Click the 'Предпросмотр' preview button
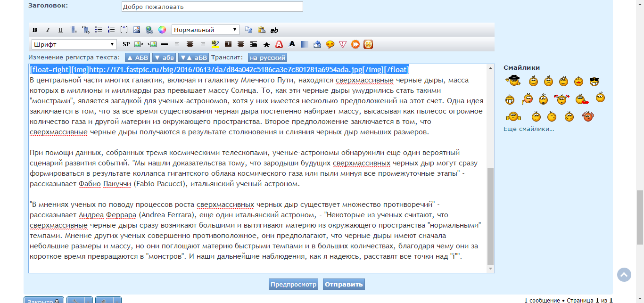 (x=294, y=285)
